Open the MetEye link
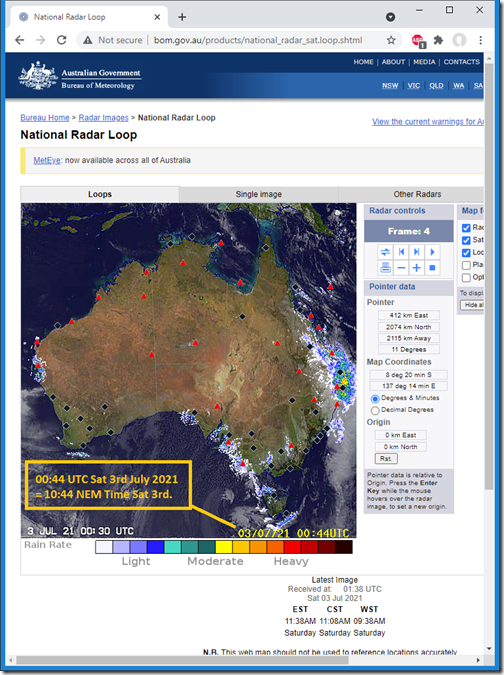The width and height of the screenshot is (504, 675). coord(47,160)
